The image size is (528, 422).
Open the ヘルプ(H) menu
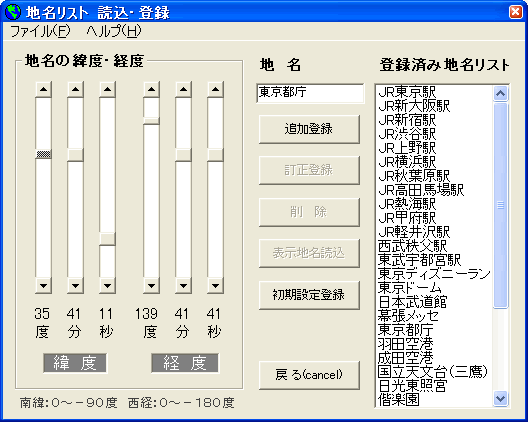[114, 31]
